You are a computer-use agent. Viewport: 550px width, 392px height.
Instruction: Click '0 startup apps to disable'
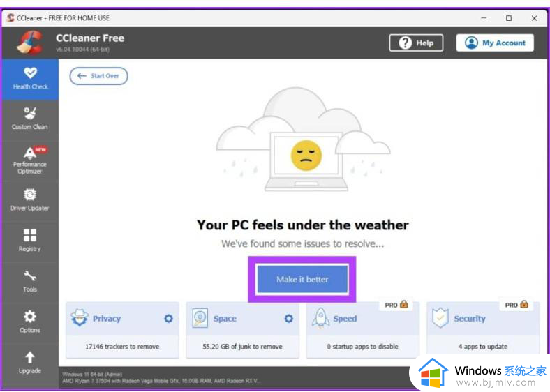[x=363, y=347]
